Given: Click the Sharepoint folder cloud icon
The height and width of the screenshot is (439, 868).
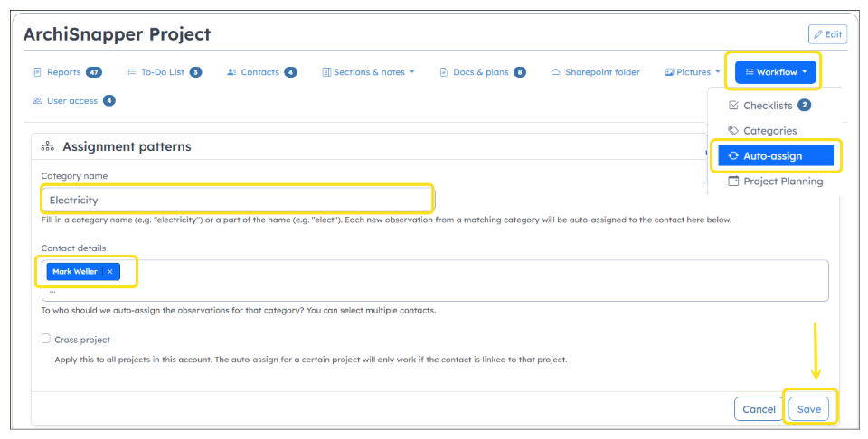Looking at the screenshot, I should [x=556, y=72].
